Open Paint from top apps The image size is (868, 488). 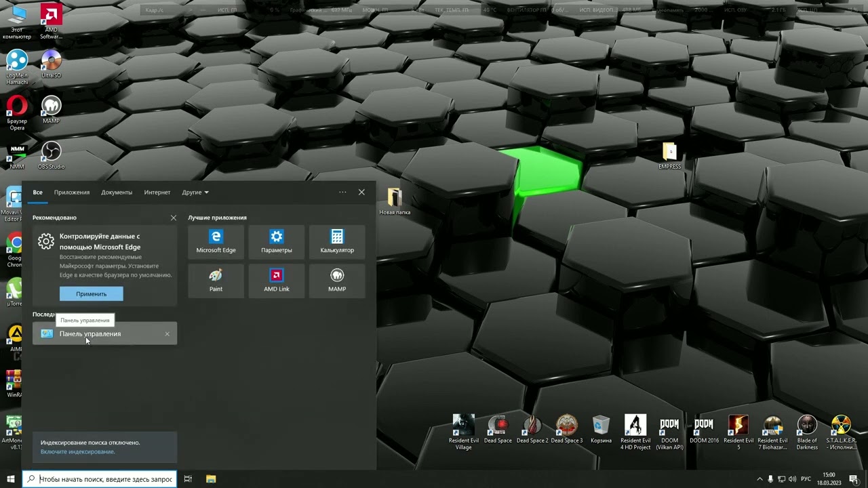pos(216,280)
